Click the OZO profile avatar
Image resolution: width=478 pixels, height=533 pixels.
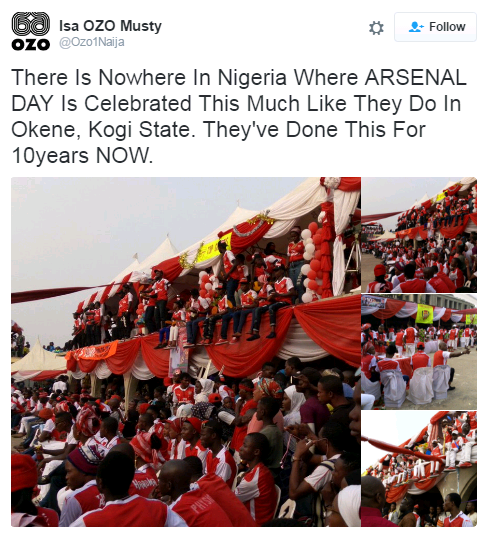point(31,31)
